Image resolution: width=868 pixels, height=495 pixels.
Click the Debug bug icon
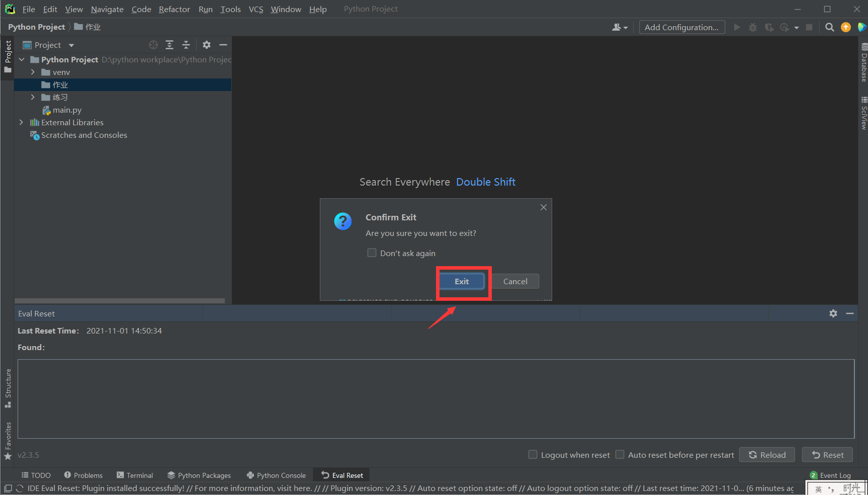753,27
